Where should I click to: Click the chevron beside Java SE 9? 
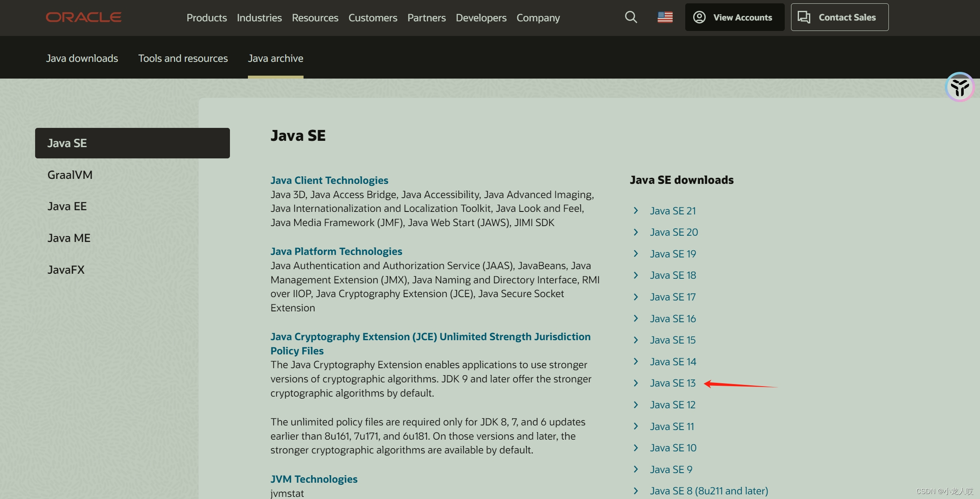[636, 469]
